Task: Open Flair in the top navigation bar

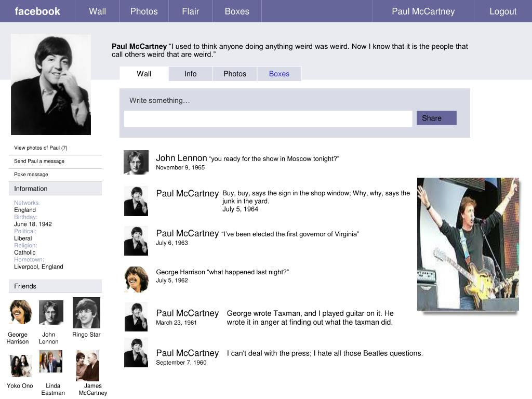Action: tap(191, 11)
